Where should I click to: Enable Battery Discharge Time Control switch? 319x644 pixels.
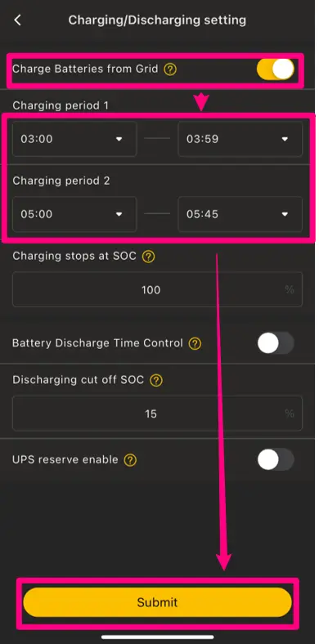tap(276, 343)
